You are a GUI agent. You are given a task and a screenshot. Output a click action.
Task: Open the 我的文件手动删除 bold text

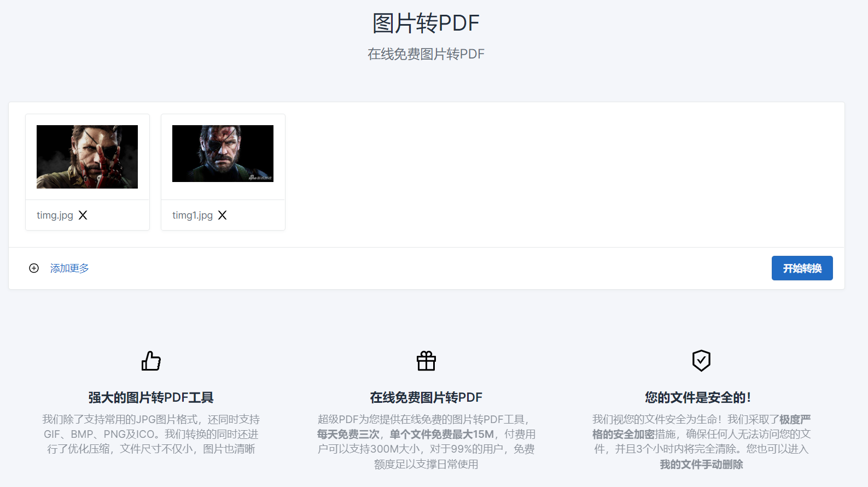point(701,465)
